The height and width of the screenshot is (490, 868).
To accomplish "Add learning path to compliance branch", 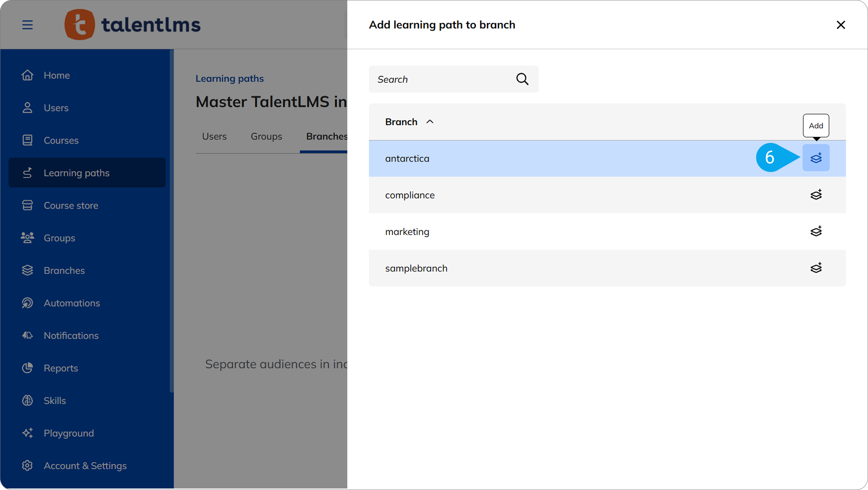I will pos(816,195).
